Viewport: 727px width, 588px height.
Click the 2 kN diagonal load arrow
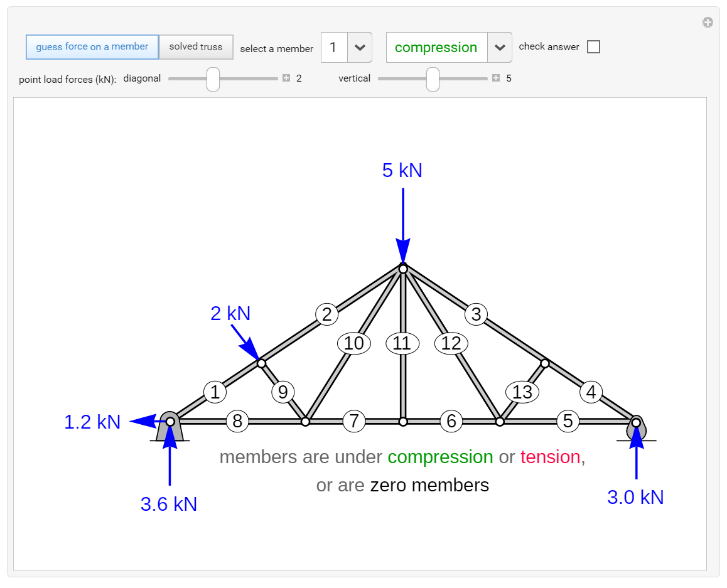click(x=245, y=342)
